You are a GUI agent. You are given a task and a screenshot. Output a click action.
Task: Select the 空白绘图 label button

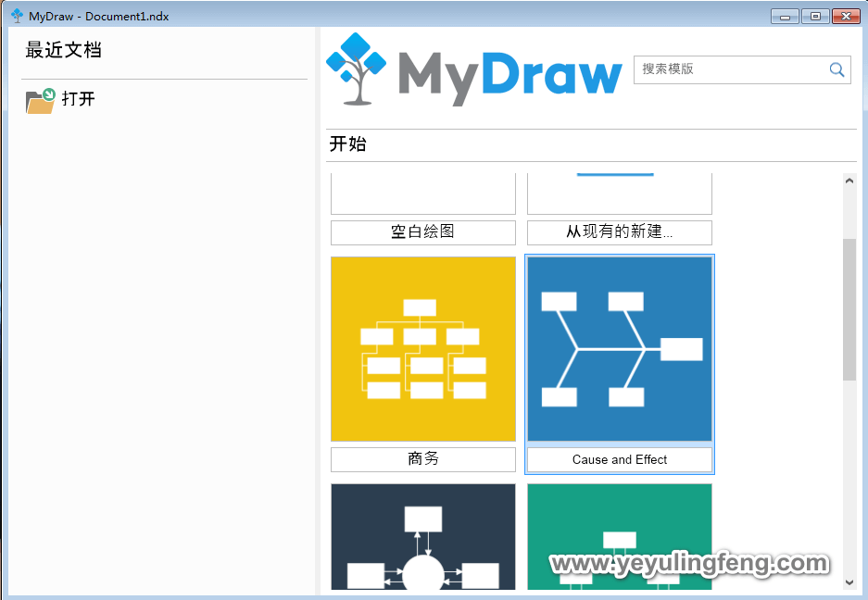point(422,232)
